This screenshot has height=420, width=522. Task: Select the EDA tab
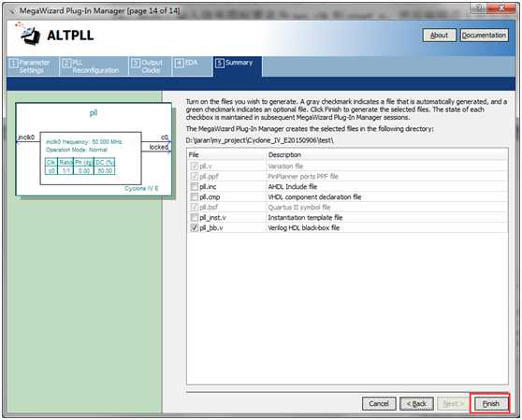tap(192, 66)
